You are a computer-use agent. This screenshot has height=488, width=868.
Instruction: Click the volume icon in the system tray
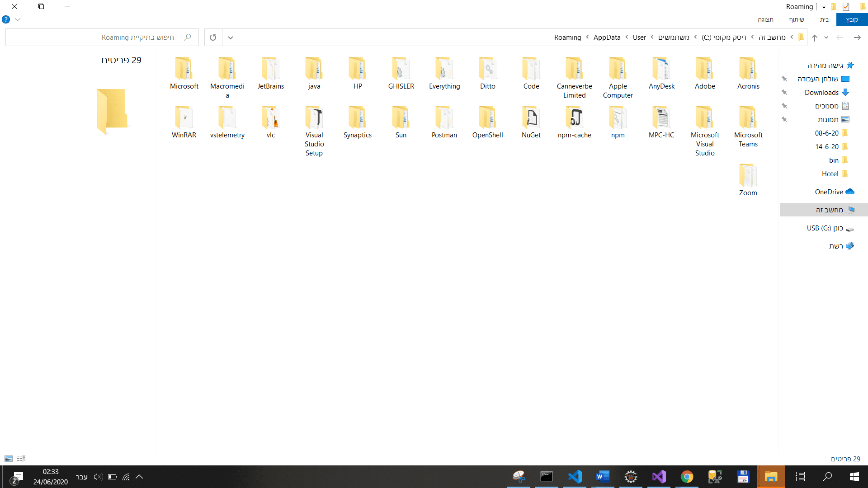[98, 477]
